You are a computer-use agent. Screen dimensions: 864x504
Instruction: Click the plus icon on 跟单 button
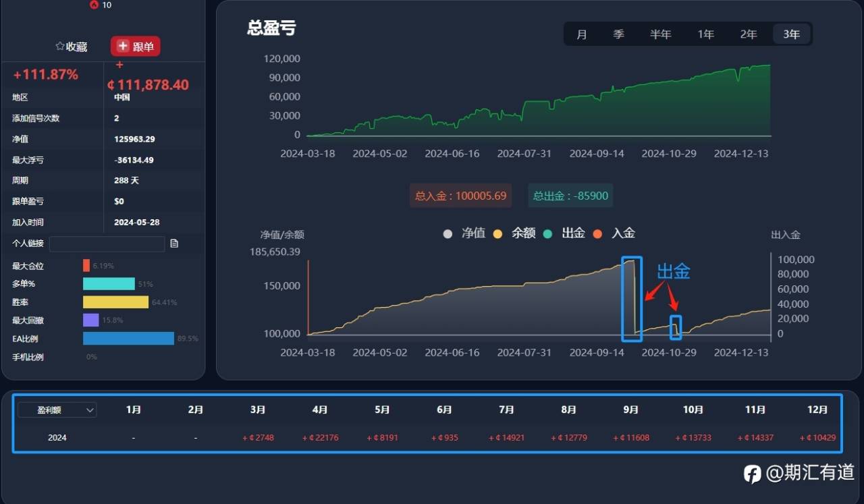click(x=123, y=46)
